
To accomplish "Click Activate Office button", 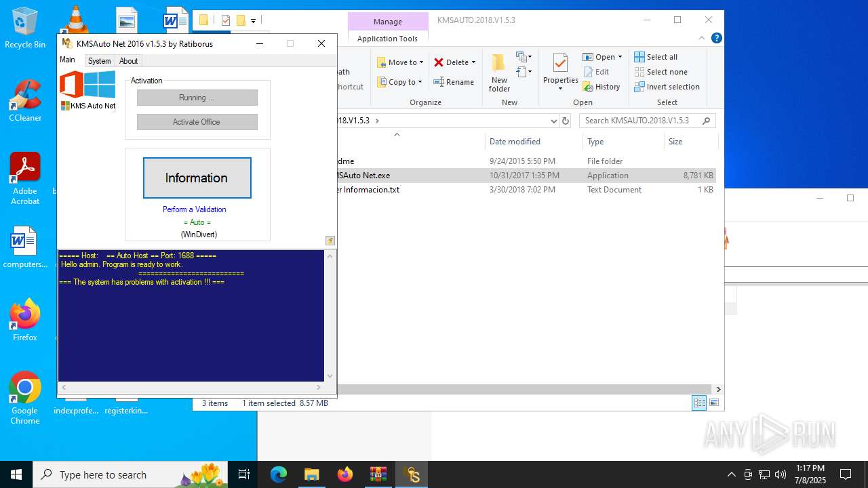I will pyautogui.click(x=197, y=122).
